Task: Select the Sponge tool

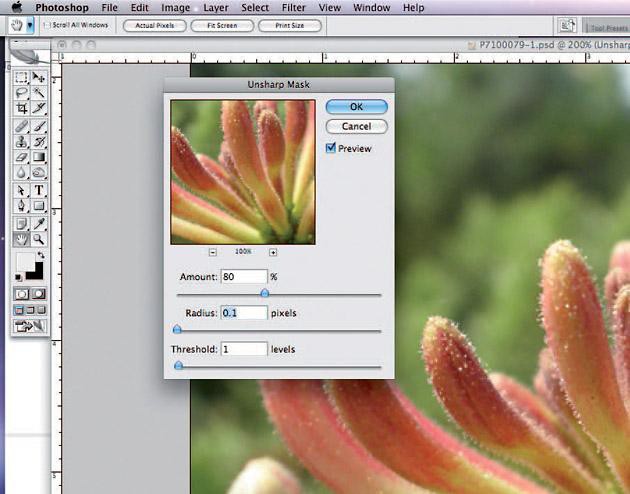Action: 39,172
